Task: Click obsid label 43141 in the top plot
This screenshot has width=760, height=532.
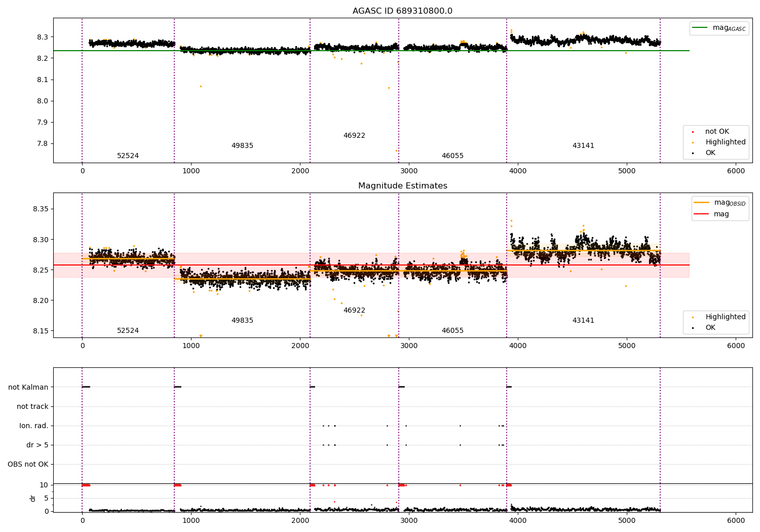Action: point(583,146)
